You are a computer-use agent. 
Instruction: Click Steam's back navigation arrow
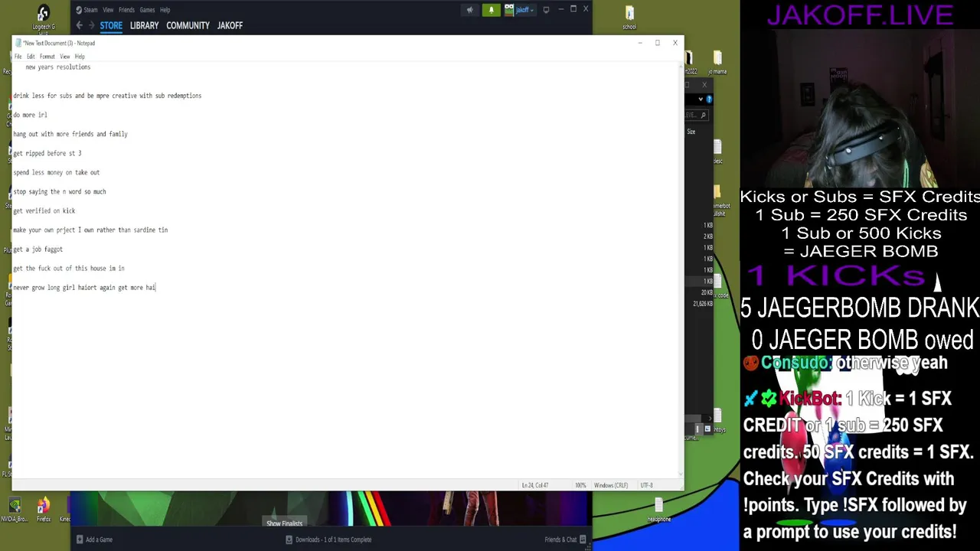coord(79,25)
